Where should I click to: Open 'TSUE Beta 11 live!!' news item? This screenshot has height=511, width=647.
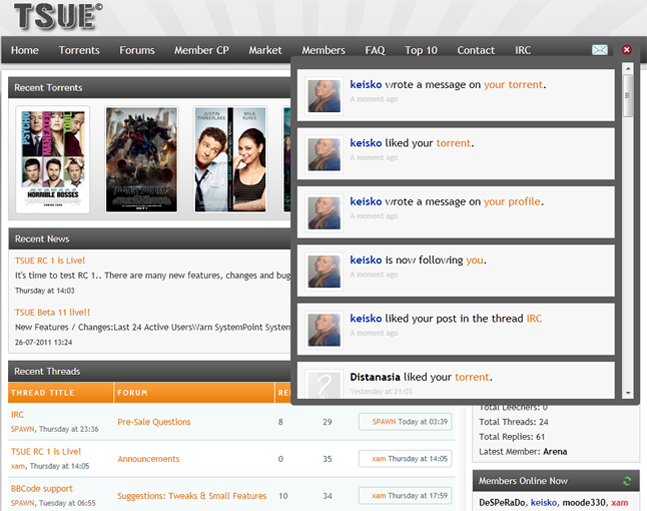point(52,312)
